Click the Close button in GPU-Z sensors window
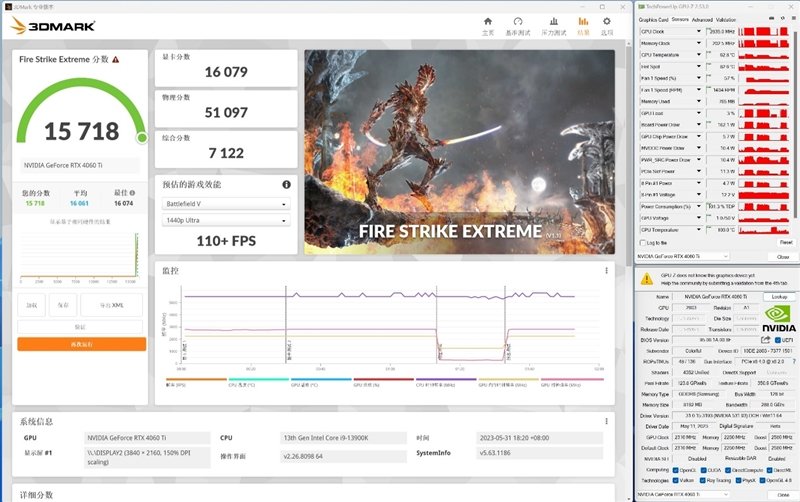The image size is (800, 502). click(783, 256)
